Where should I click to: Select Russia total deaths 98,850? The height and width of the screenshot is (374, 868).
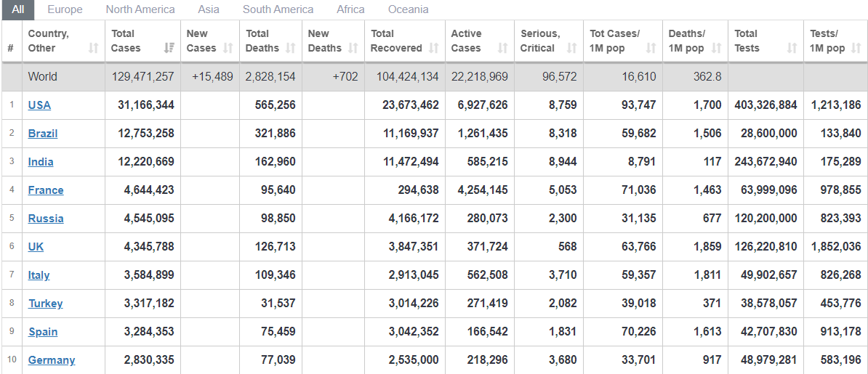[x=278, y=218]
